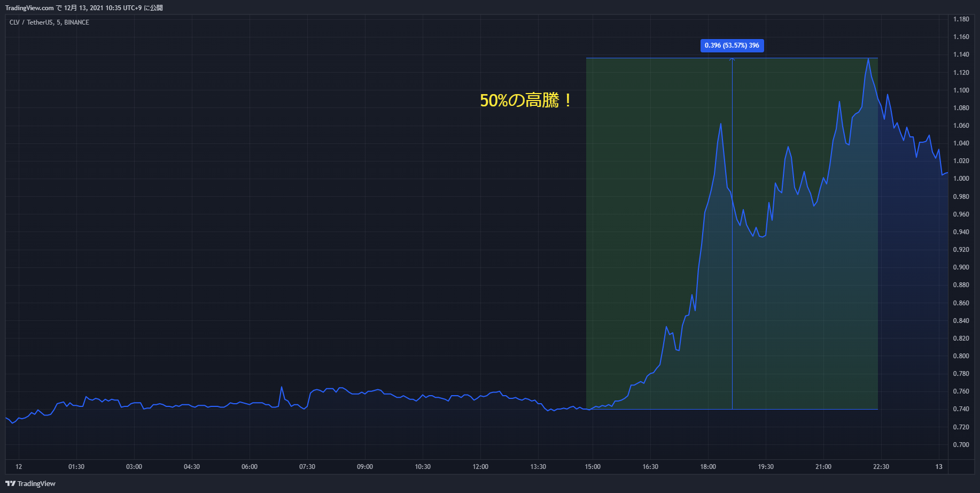
Task: Click the 0.860 price axis label
Action: [961, 303]
